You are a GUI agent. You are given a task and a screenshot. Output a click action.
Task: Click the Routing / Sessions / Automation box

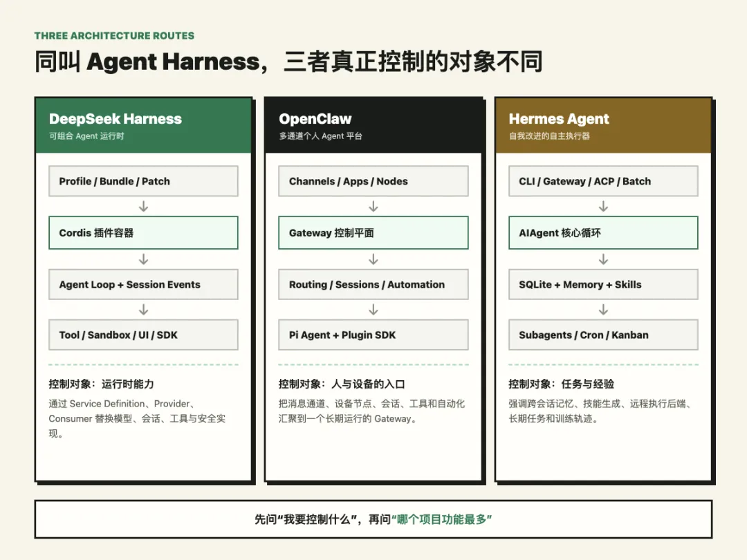[x=373, y=284]
